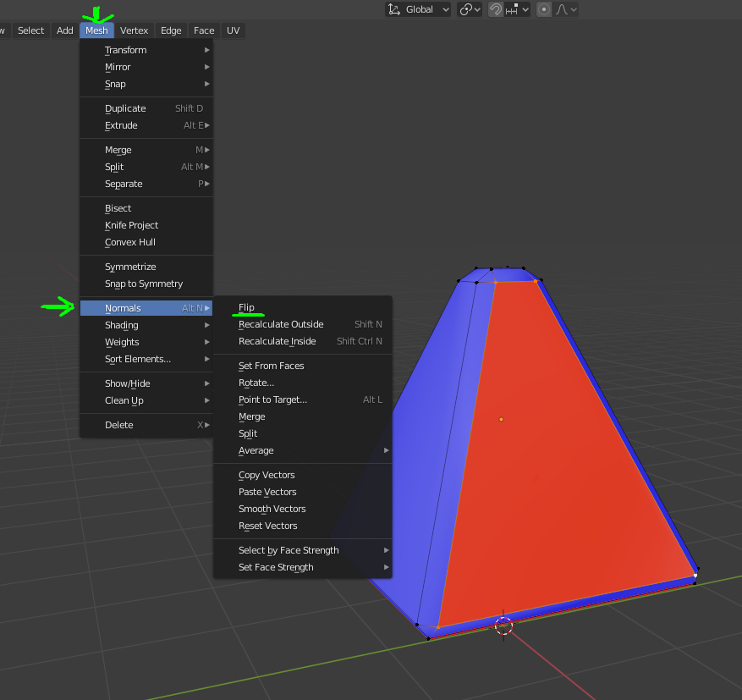Click the proportional editing falloff curve icon
The height and width of the screenshot is (700, 742).
coord(561,9)
